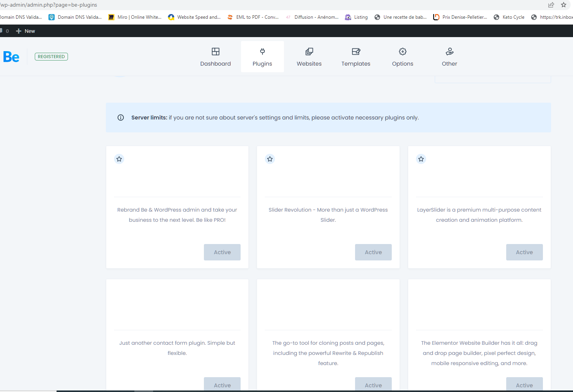The height and width of the screenshot is (392, 573).
Task: Click the Slider Revolution description text
Action: tap(328, 215)
